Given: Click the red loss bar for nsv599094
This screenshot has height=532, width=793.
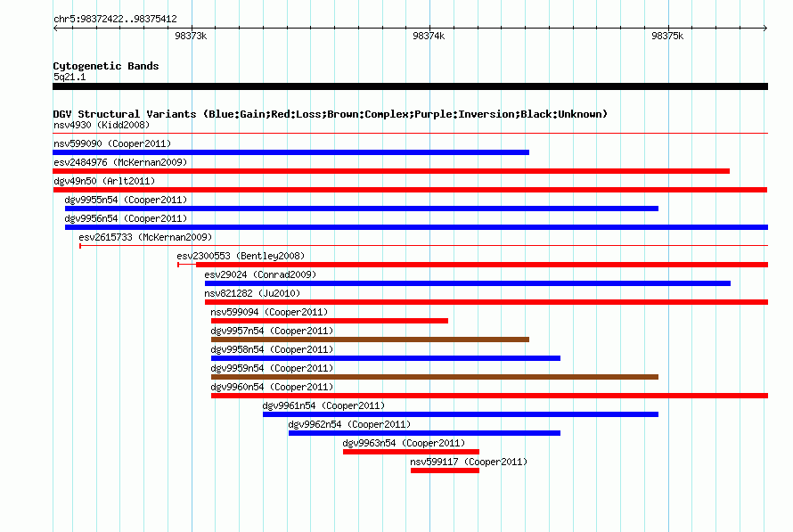Looking at the screenshot, I should point(330,321).
